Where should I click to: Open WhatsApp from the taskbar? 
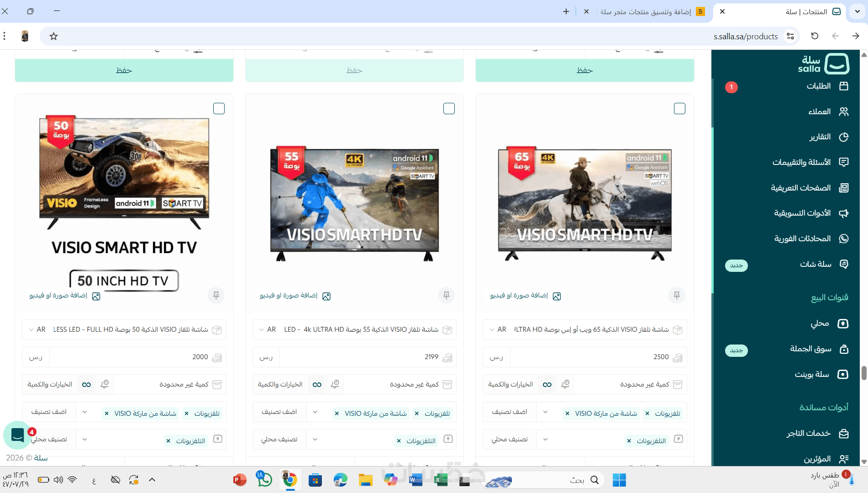tap(264, 480)
